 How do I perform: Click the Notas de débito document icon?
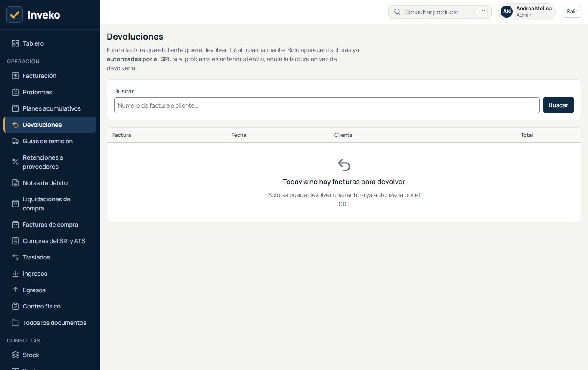(x=15, y=183)
